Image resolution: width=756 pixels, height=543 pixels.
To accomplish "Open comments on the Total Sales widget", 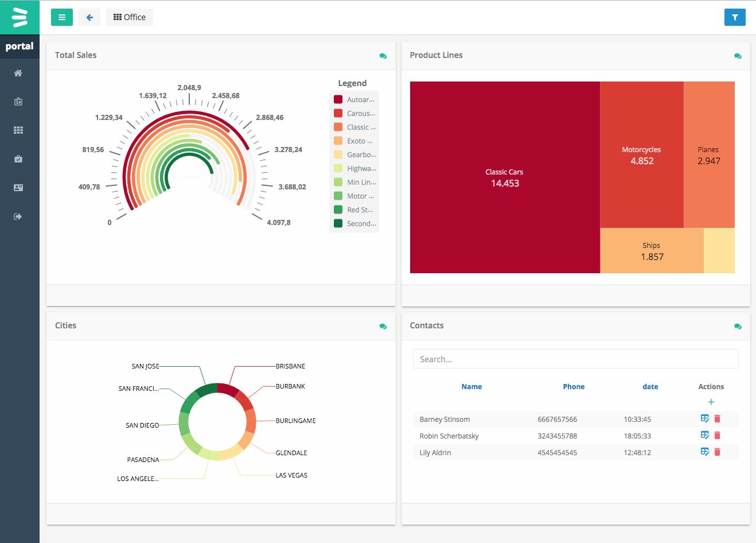I will click(383, 56).
